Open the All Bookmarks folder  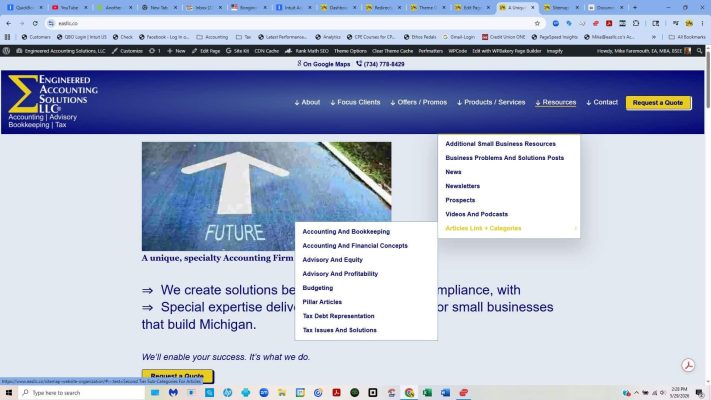[x=687, y=37]
